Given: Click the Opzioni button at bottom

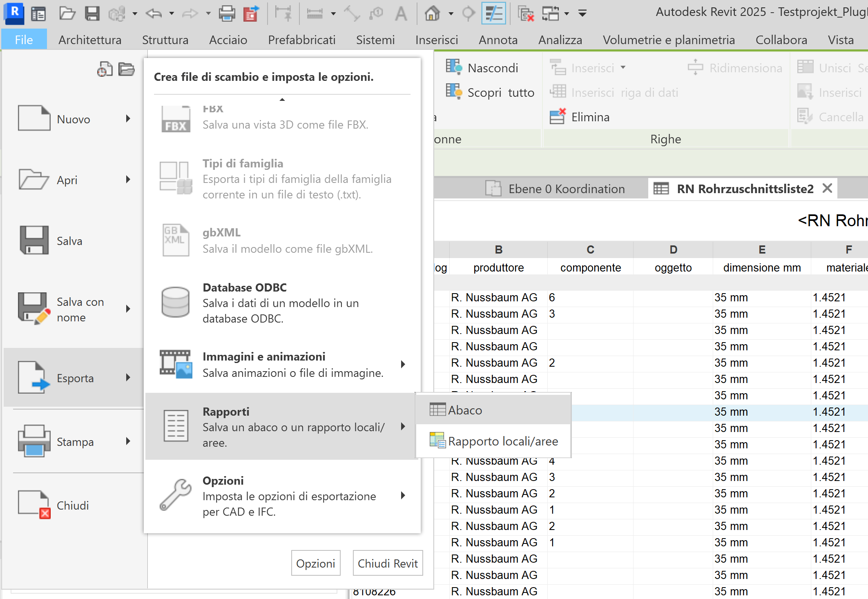Looking at the screenshot, I should click(315, 563).
